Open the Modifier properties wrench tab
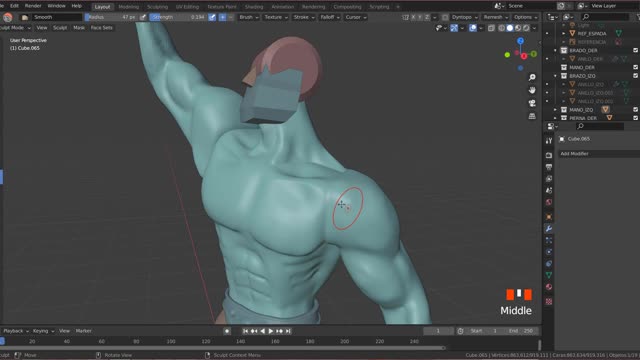Image resolution: width=640 pixels, height=360 pixels. 549,229
